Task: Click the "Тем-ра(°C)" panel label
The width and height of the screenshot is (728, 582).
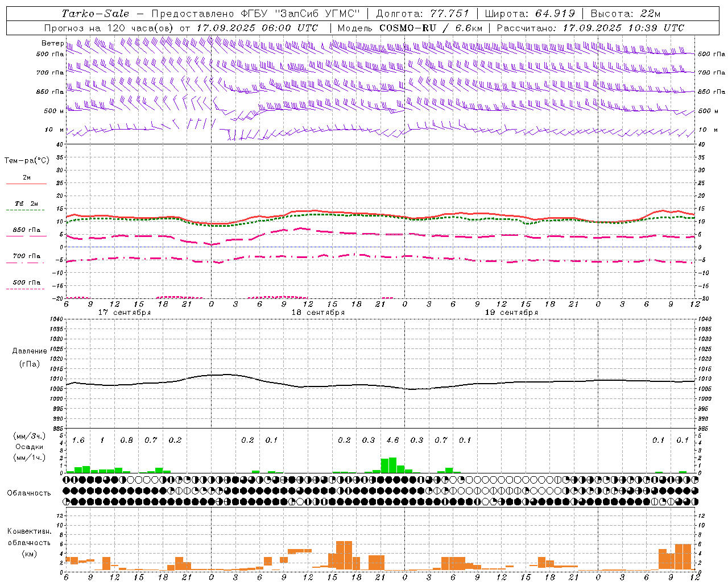Action: click(x=27, y=161)
